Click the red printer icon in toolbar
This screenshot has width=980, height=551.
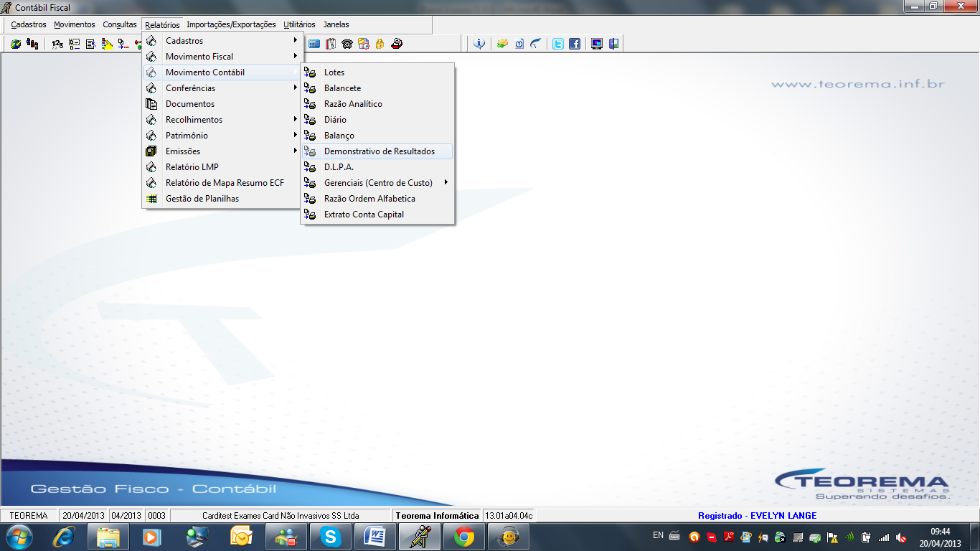click(397, 44)
